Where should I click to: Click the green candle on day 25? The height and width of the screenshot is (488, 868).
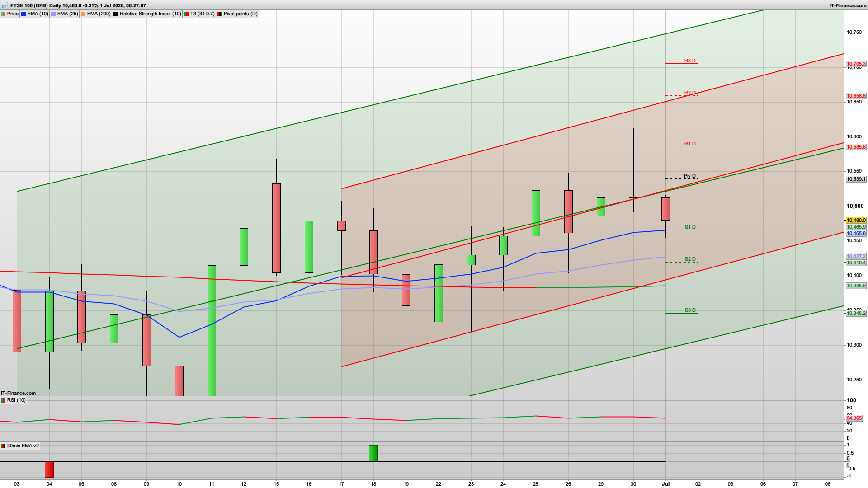(536, 213)
